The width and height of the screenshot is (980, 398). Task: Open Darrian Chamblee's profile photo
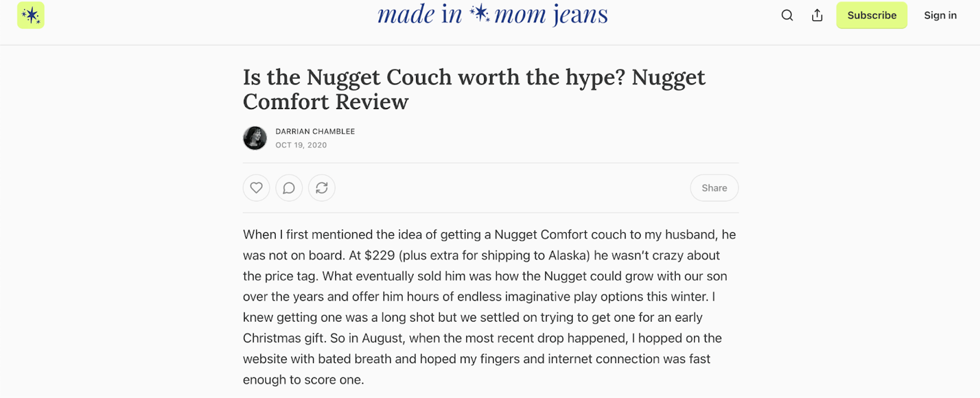pos(254,138)
